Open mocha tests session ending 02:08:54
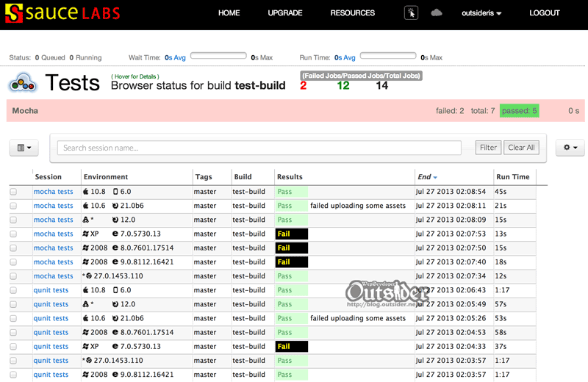588x382 pixels. (53, 192)
